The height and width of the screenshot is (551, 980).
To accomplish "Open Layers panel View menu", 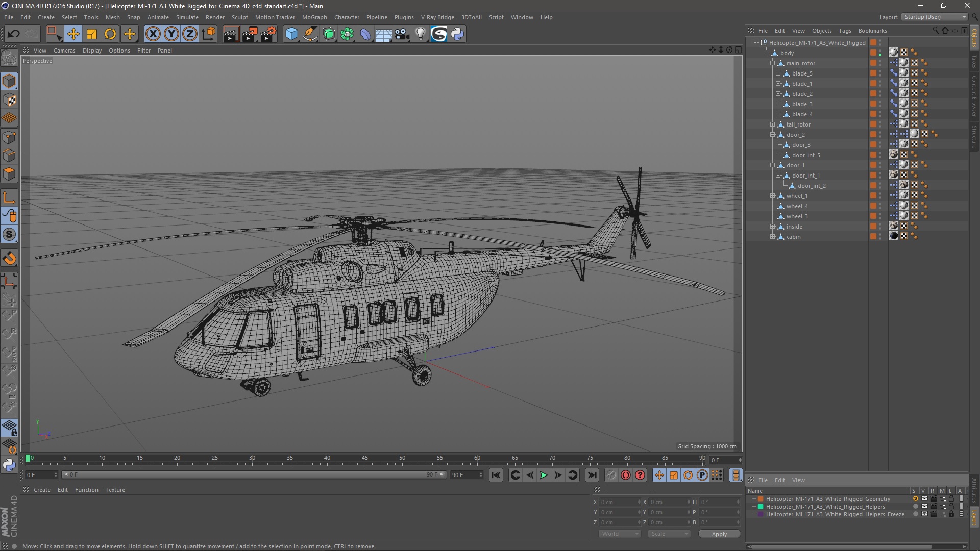I will coord(798,480).
